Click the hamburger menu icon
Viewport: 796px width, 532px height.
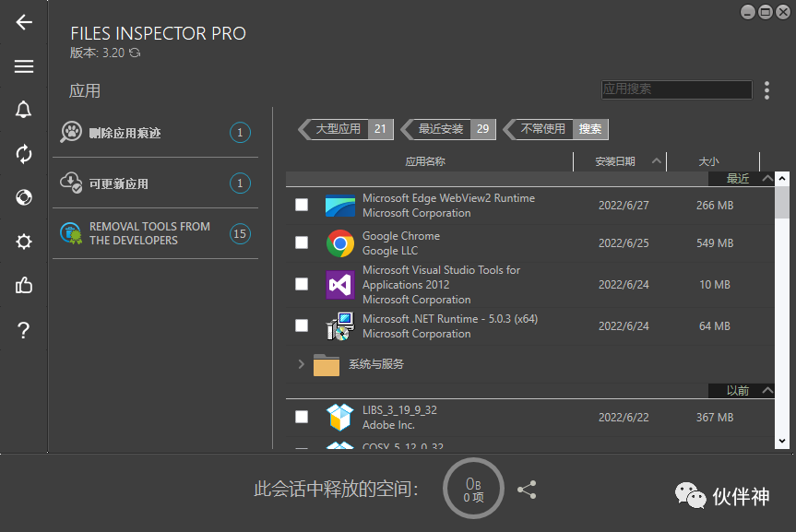23,66
